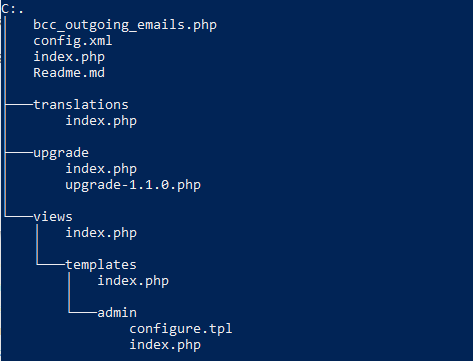Click the branch line leading to admin
473x361 pixels.
pyautogui.click(x=83, y=313)
